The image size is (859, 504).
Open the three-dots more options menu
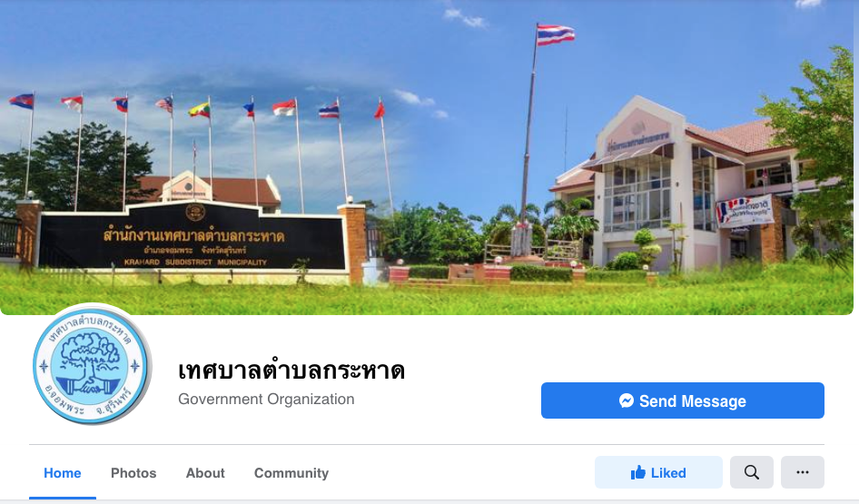tap(803, 472)
